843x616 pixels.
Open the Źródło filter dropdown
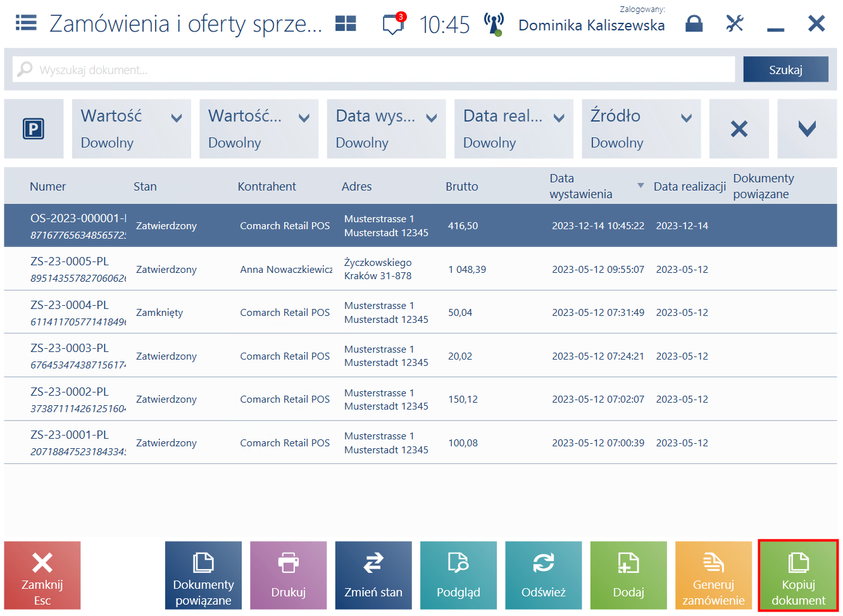[641, 129]
